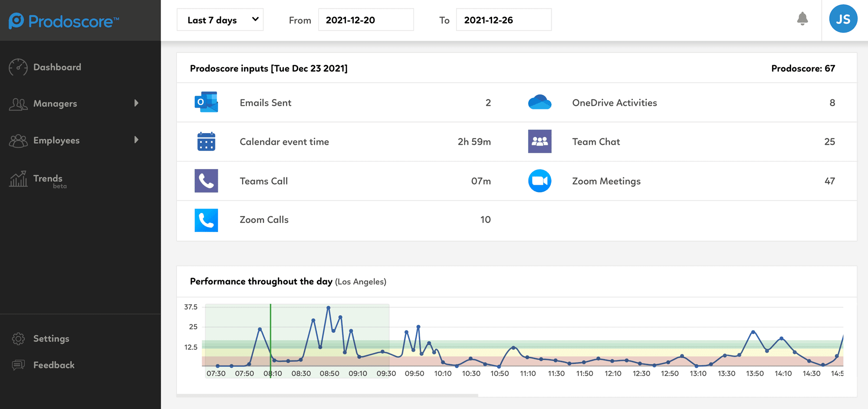Open the notifications bell
The width and height of the screenshot is (868, 409).
[x=802, y=19]
